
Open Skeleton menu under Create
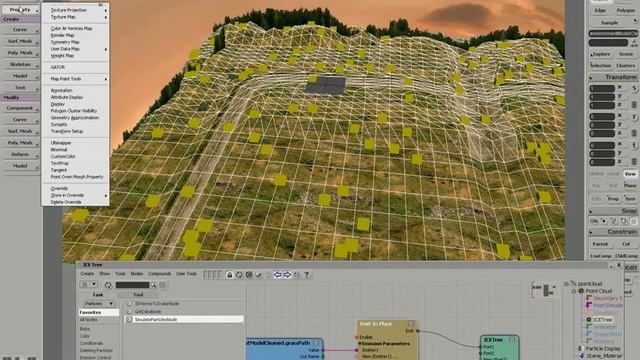pos(20,64)
